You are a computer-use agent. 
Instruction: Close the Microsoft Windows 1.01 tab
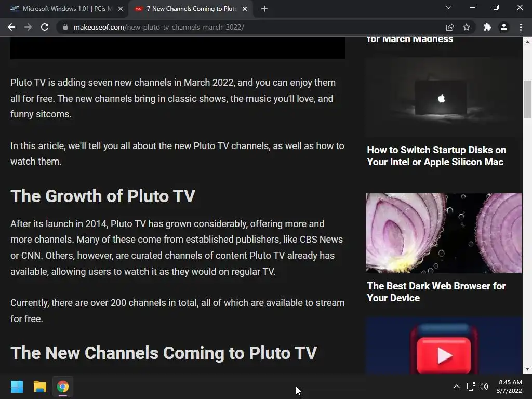[x=121, y=9]
